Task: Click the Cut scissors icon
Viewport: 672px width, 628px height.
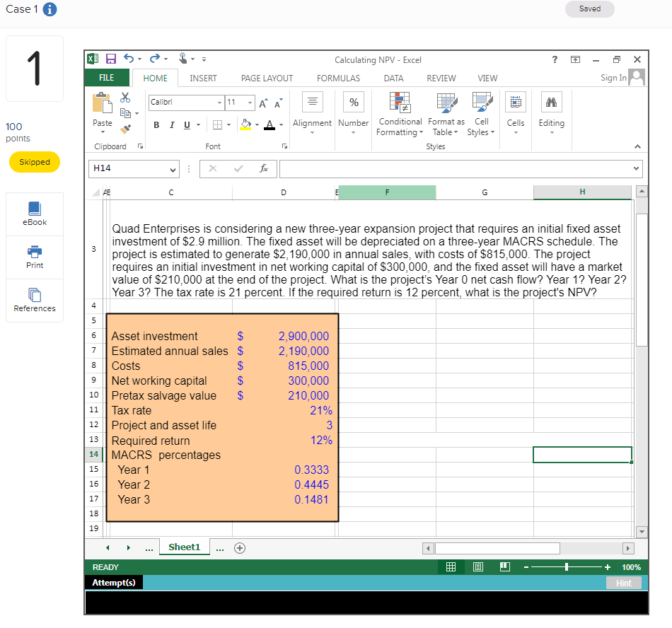Action: click(125, 98)
